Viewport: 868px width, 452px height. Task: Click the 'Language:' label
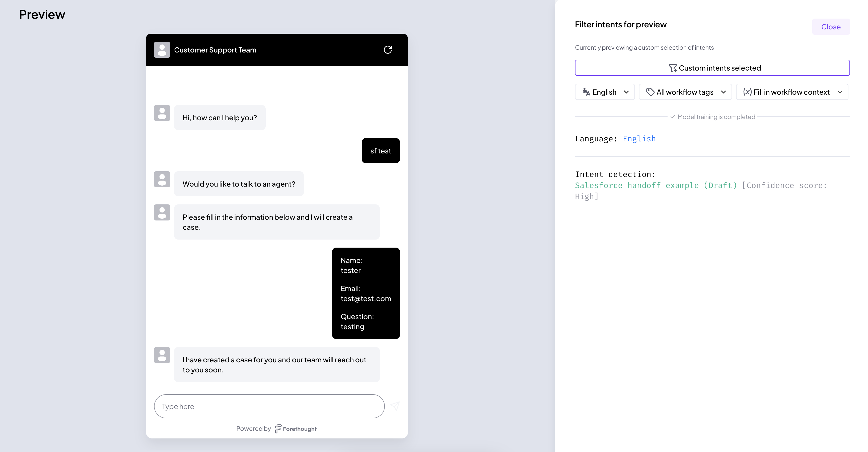[x=596, y=139]
